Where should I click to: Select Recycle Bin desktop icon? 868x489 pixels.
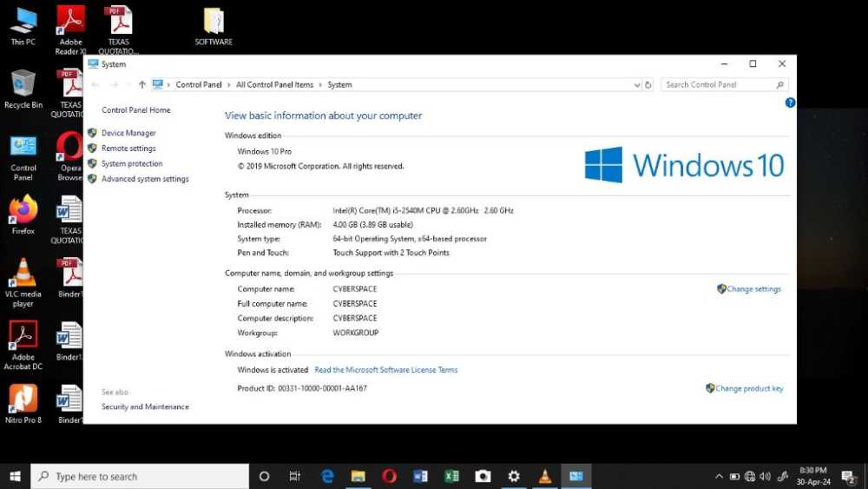[x=23, y=89]
